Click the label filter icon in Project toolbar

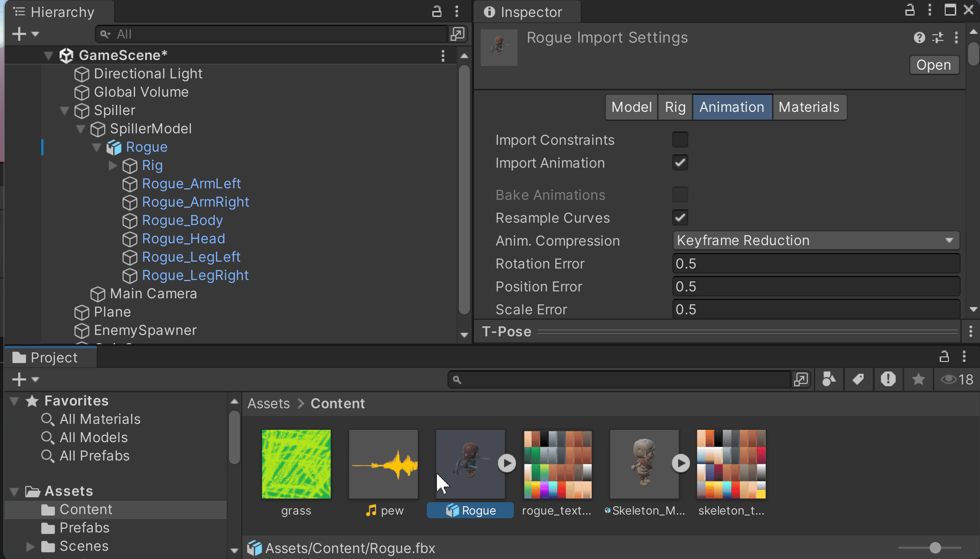click(858, 379)
